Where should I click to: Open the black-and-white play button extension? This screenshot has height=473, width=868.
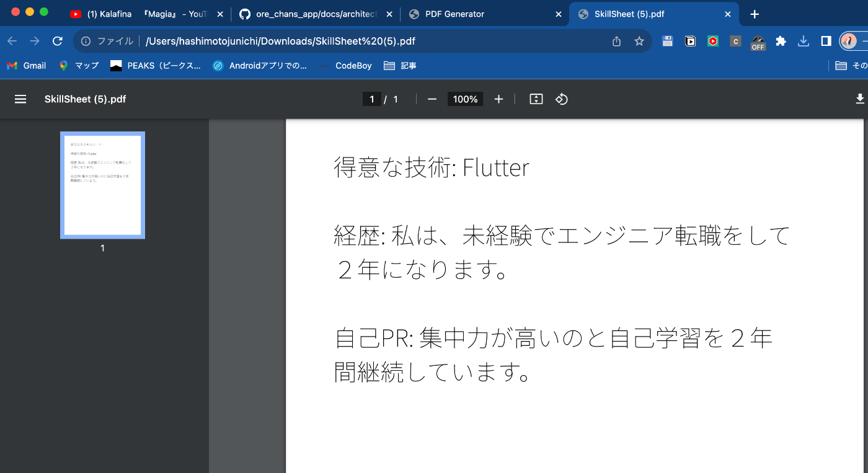click(690, 42)
